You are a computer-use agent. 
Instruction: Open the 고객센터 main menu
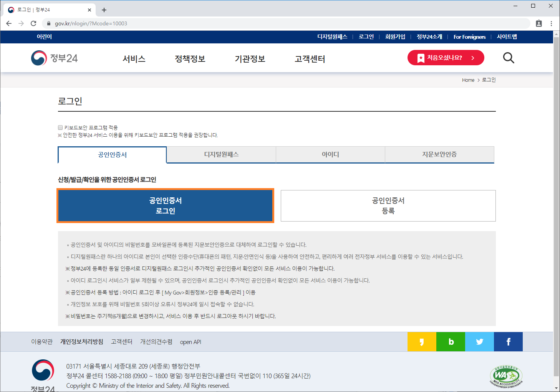310,59
